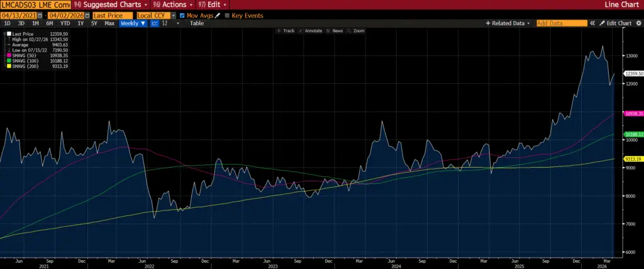Click the yellow SMAVG (200) legend swatch
Image resolution: width=644 pixels, height=269 pixels.
[x=9, y=66]
